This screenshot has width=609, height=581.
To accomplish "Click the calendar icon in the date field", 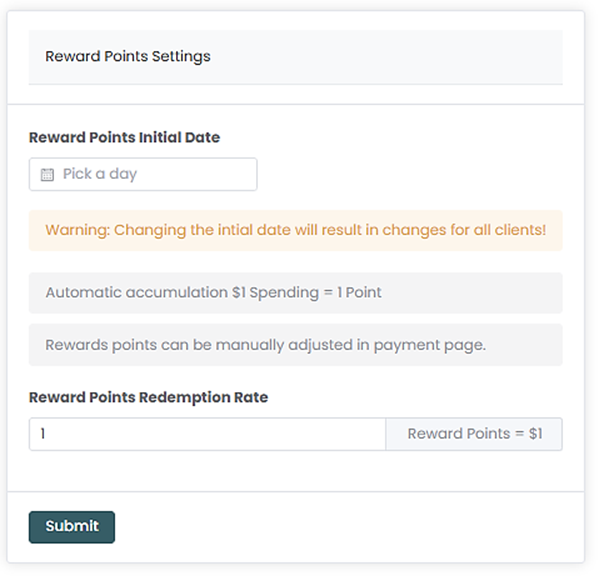I will pos(47,174).
